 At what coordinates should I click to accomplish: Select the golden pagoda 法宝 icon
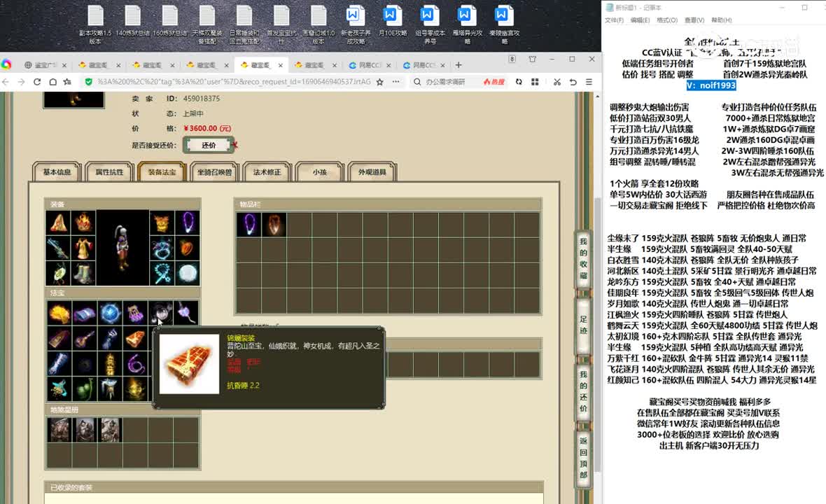(110, 364)
